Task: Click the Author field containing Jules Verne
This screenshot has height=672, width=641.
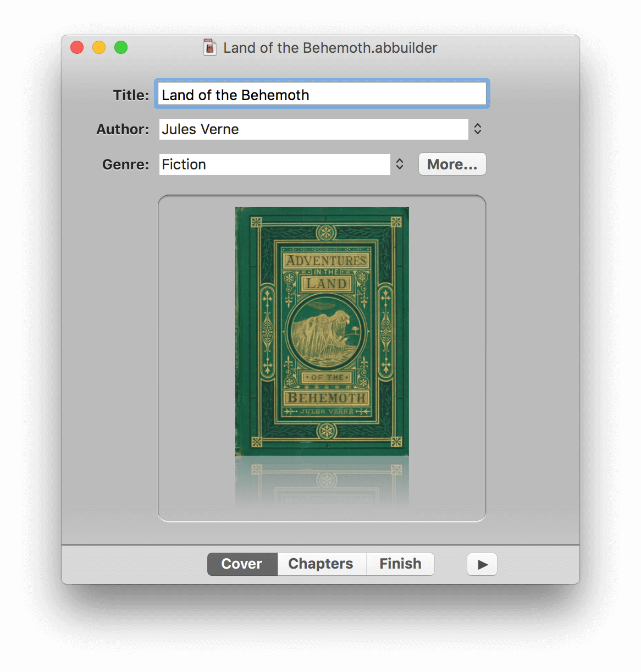Action: pos(314,129)
